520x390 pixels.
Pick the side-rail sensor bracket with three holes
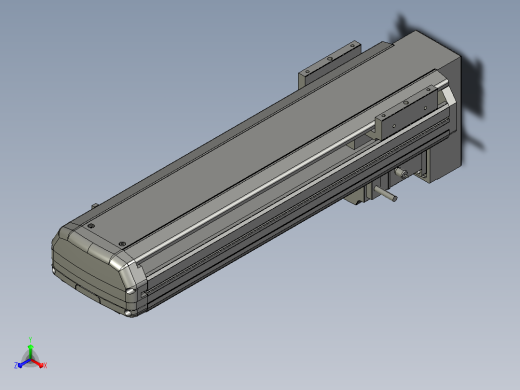407,113
